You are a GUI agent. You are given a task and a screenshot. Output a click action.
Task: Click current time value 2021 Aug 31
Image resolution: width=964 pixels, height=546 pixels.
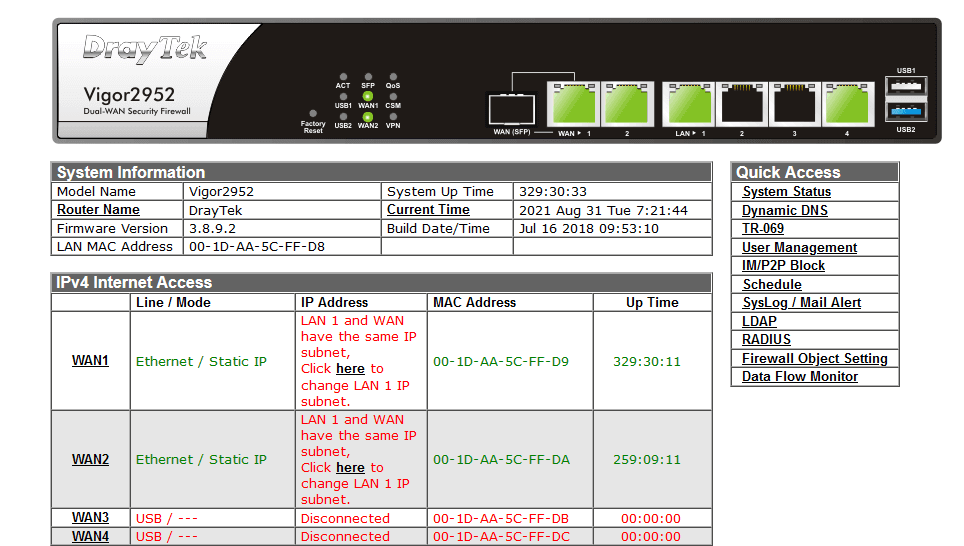[603, 210]
